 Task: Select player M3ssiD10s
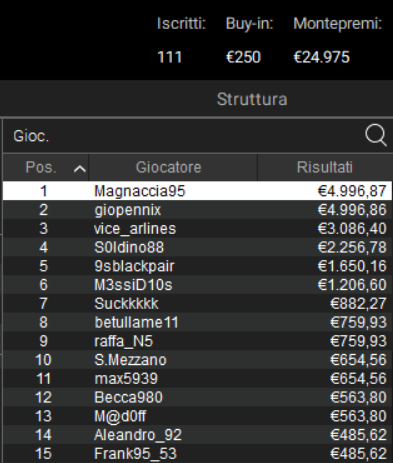click(197, 284)
